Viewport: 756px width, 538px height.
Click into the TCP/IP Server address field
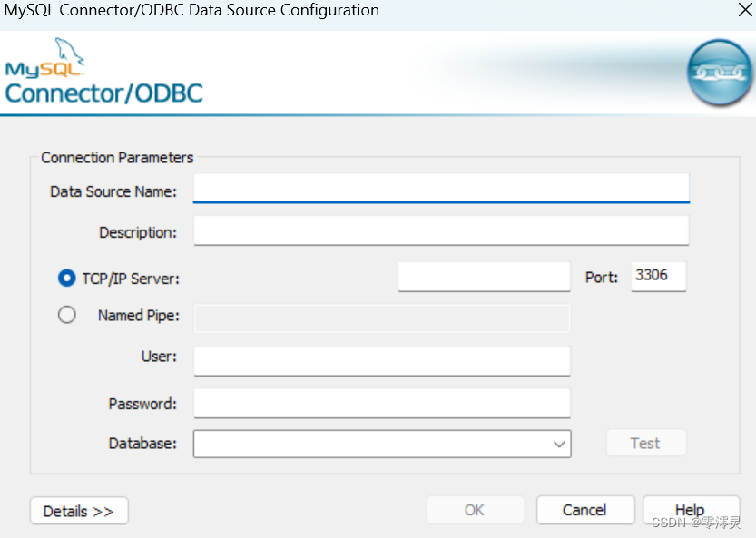[484, 277]
